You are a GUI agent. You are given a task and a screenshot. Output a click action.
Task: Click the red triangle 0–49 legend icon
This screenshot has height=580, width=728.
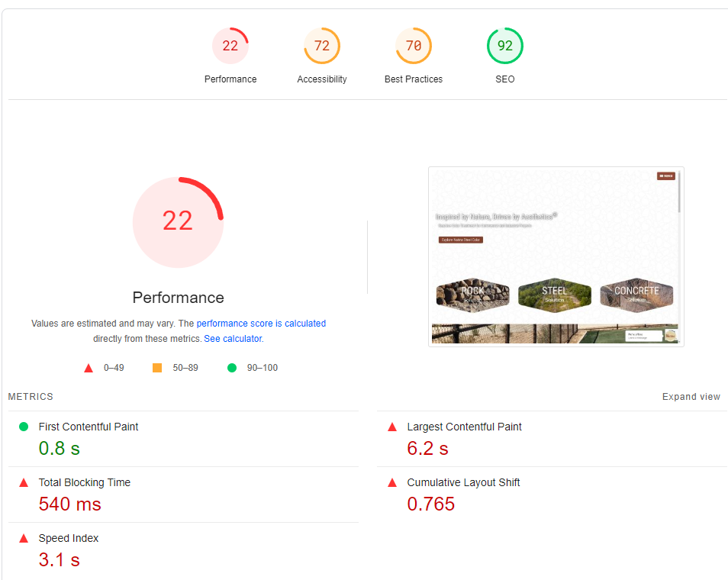pyautogui.click(x=89, y=368)
